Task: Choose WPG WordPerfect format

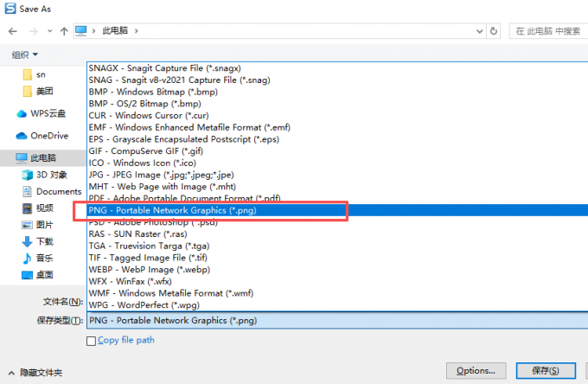Action: click(x=337, y=305)
